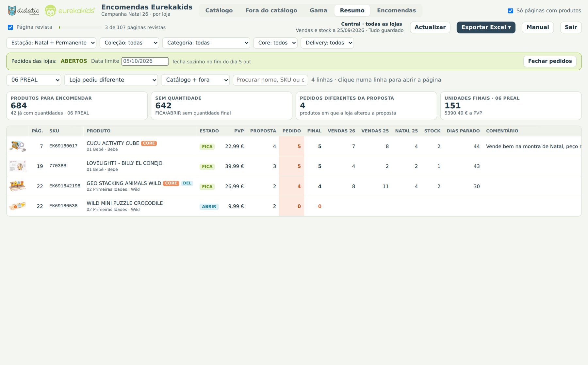Open WILD MINI PUZZLE CROCODILE thumbnail
The image size is (588, 365).
click(x=18, y=206)
